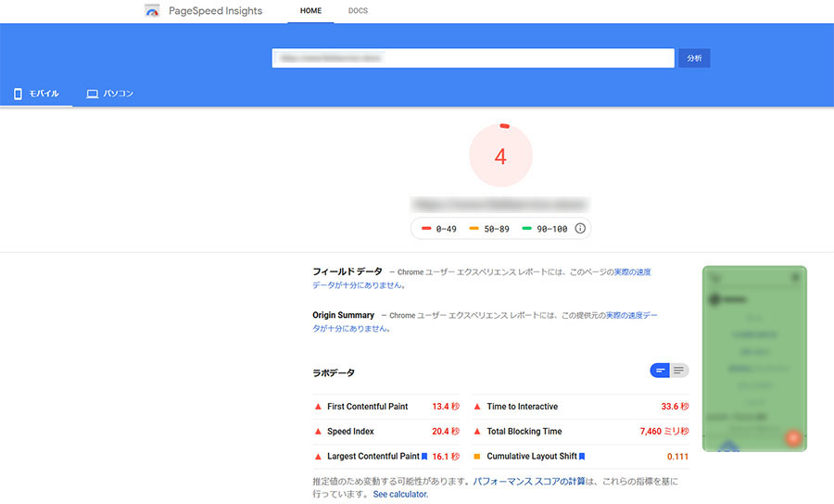This screenshot has width=834, height=504.
Task: Click the red triangle beside First Contentful Paint
Action: tap(318, 407)
